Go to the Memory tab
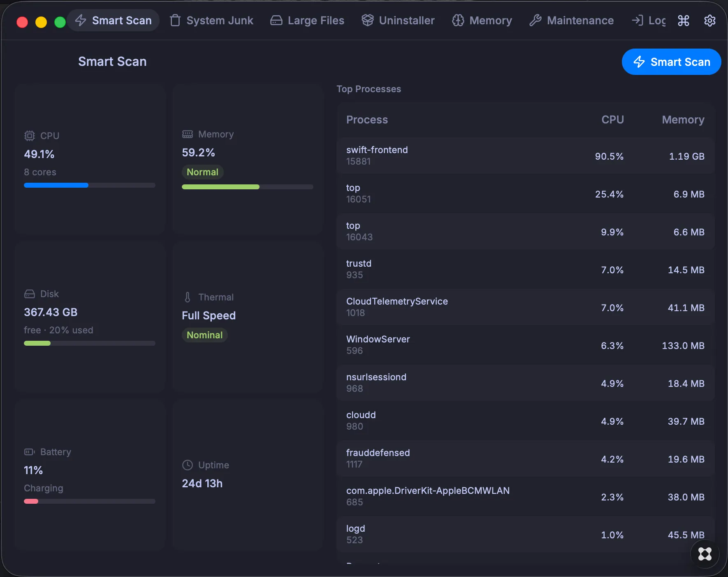 [482, 20]
